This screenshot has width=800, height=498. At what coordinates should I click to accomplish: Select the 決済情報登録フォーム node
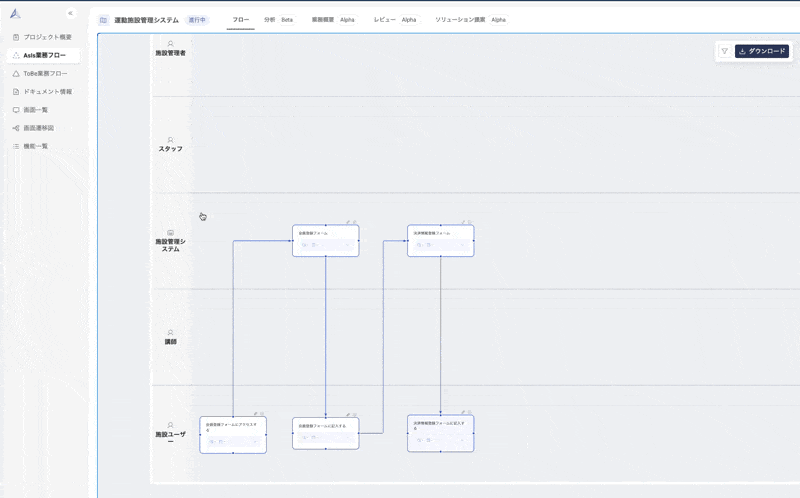441,240
